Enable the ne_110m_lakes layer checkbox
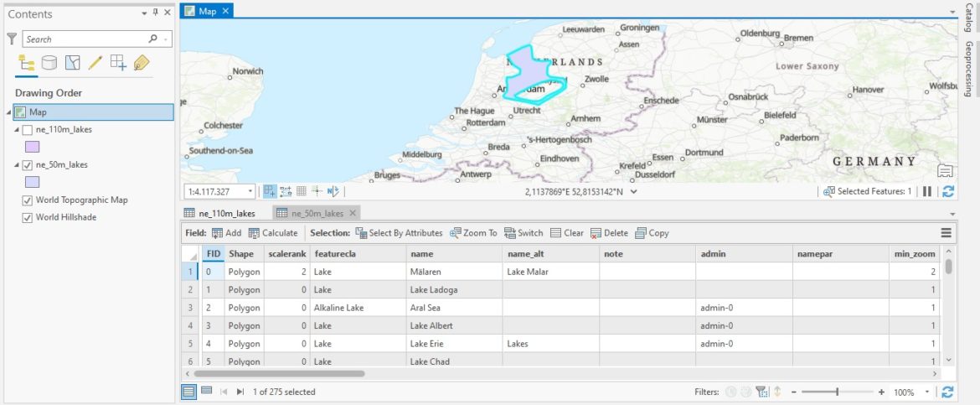This screenshot has width=980, height=405. coord(28,130)
